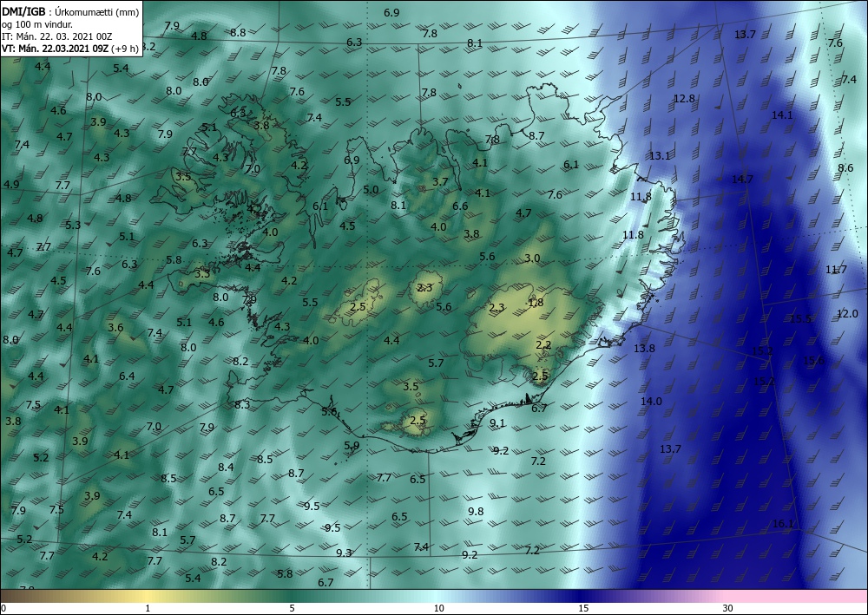Click the map value 5.0
The image size is (868, 615).
pyautogui.click(x=371, y=190)
